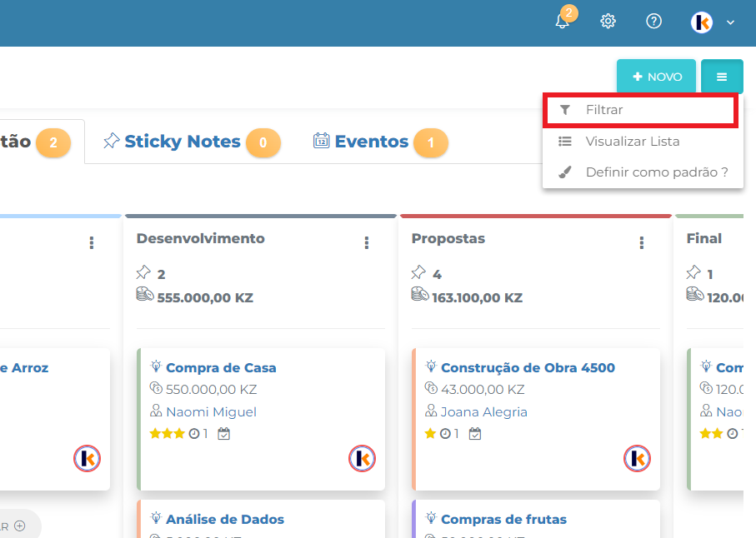756x538 pixels.
Task: Click calendar-check icon on Construção de Obra
Action: pos(475,434)
